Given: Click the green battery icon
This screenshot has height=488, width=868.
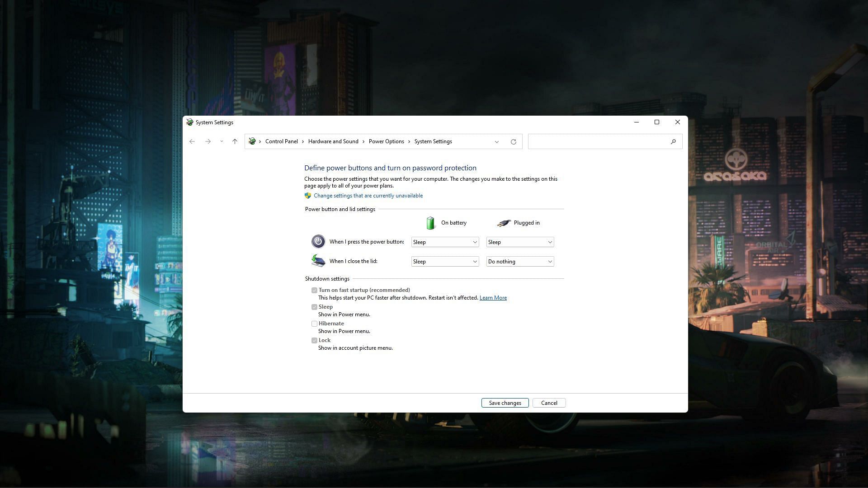Looking at the screenshot, I should 430,223.
